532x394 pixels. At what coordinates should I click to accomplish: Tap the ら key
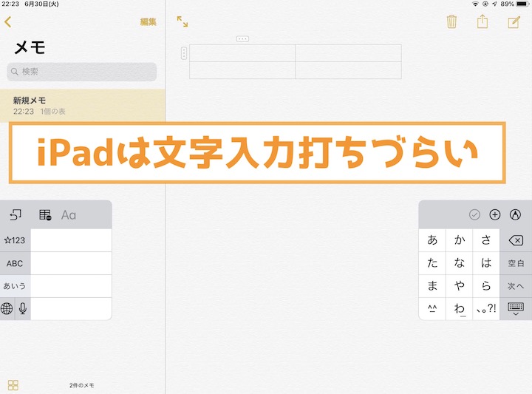[x=486, y=286]
